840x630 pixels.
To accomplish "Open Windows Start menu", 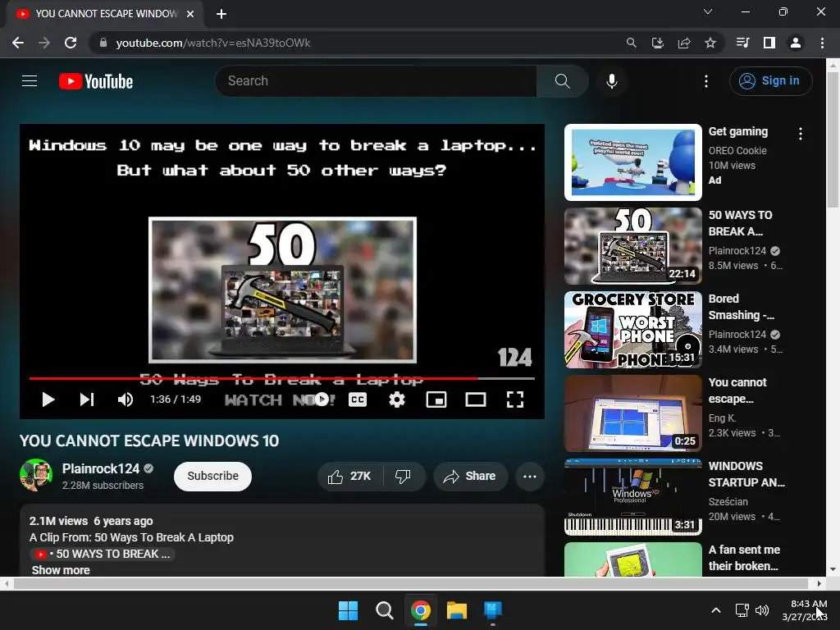I will point(348,610).
